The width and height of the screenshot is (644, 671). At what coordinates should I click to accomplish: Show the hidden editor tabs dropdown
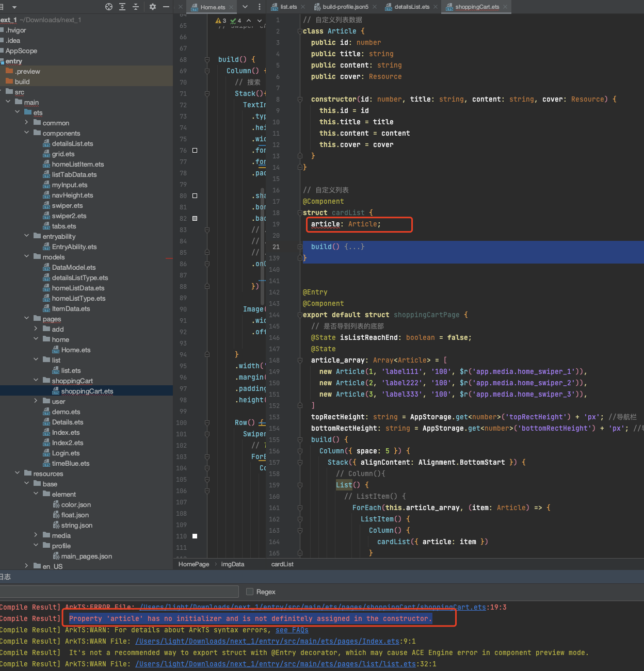pos(245,7)
